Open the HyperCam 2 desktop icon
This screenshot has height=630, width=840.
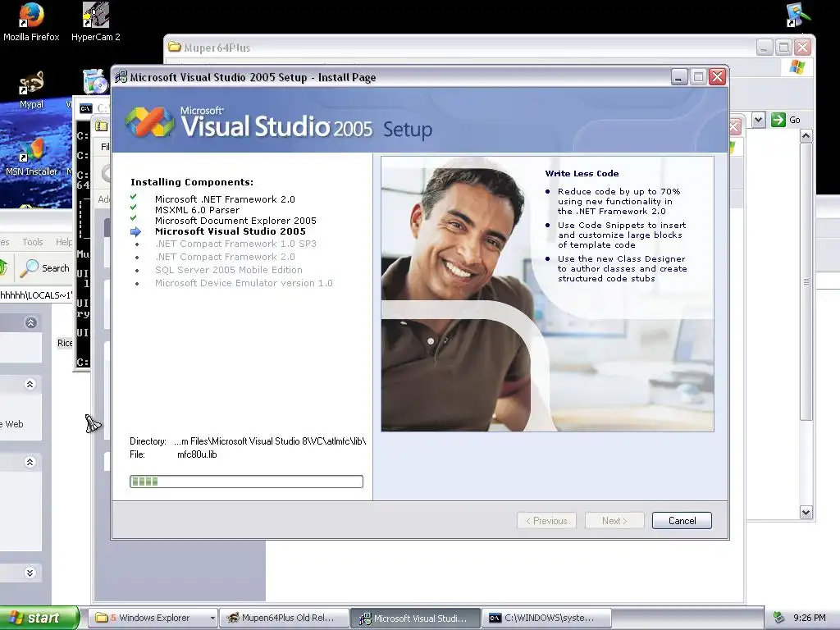click(96, 21)
